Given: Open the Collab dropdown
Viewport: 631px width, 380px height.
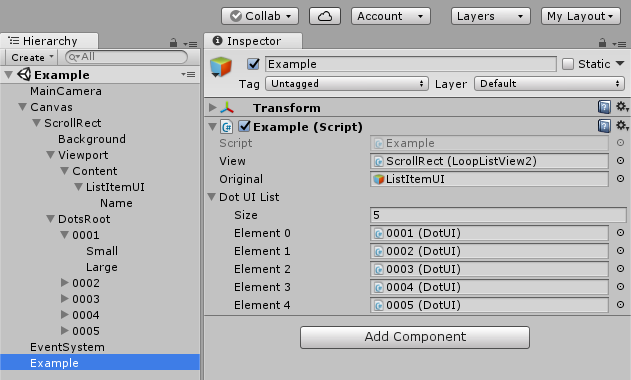Looking at the screenshot, I should (260, 16).
